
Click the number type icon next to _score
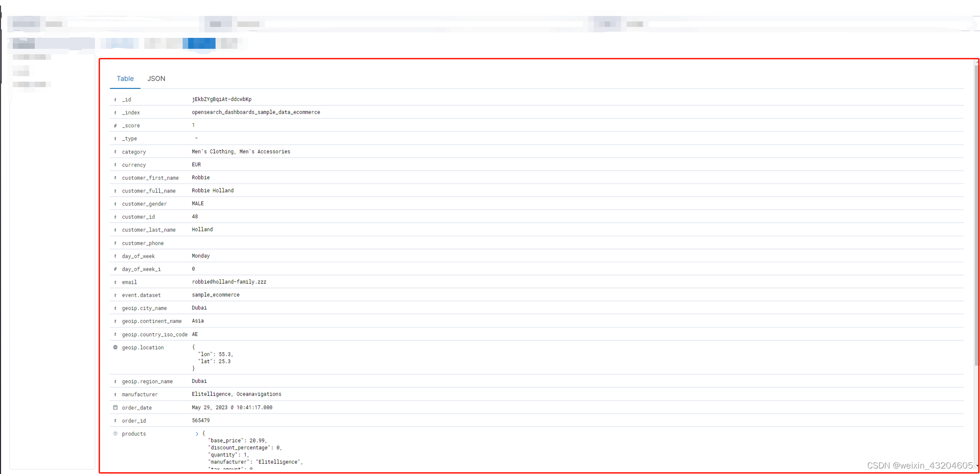tap(115, 125)
